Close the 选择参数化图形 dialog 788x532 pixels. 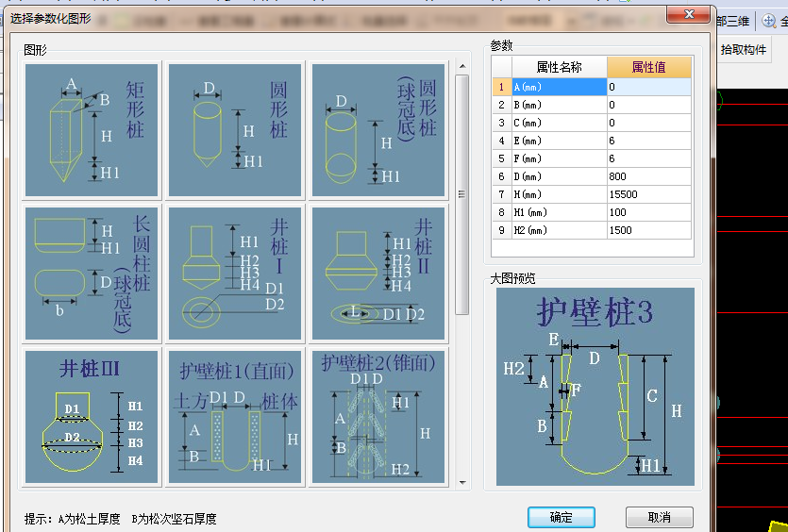pyautogui.click(x=689, y=14)
